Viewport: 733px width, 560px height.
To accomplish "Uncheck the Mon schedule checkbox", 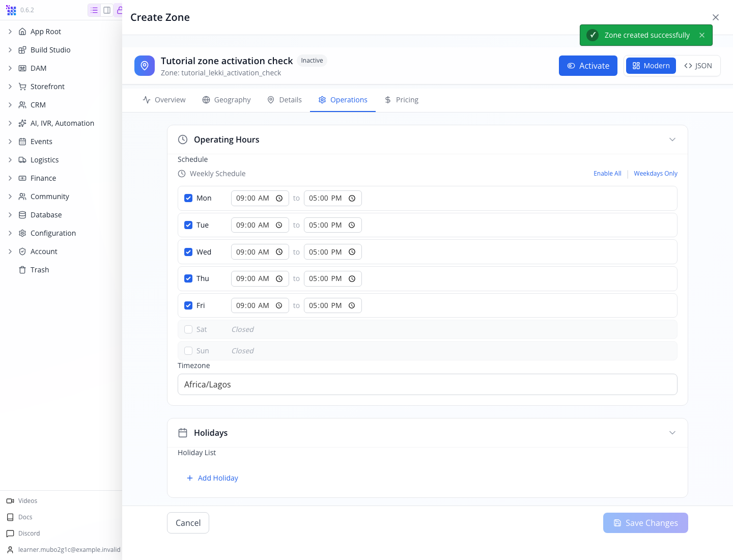I will click(x=188, y=198).
